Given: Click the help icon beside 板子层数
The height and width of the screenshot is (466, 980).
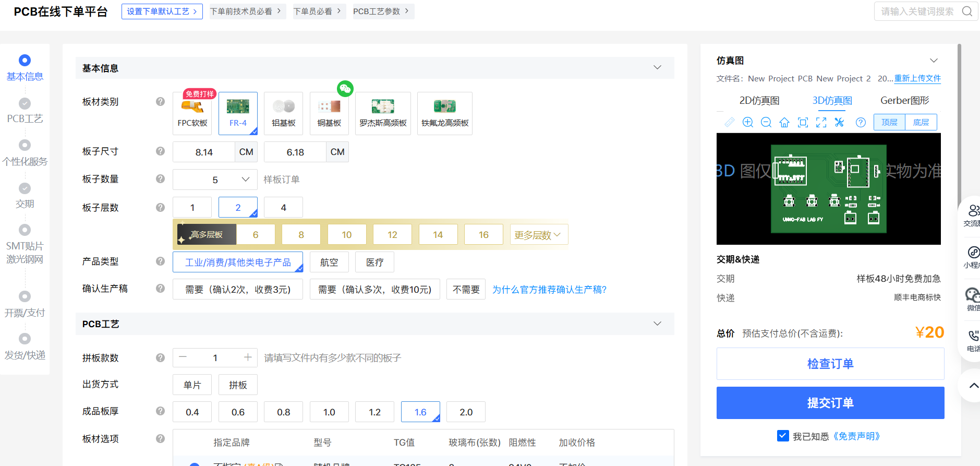Looking at the screenshot, I should click(160, 207).
